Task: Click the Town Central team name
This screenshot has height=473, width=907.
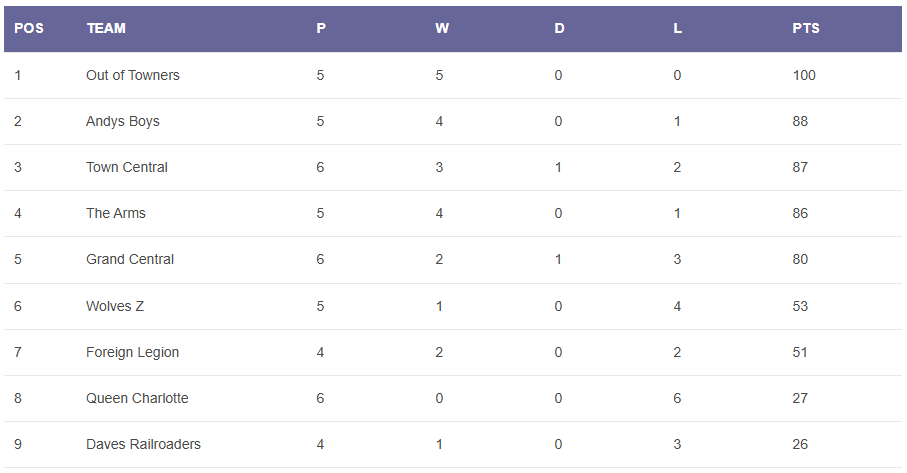Action: [127, 167]
